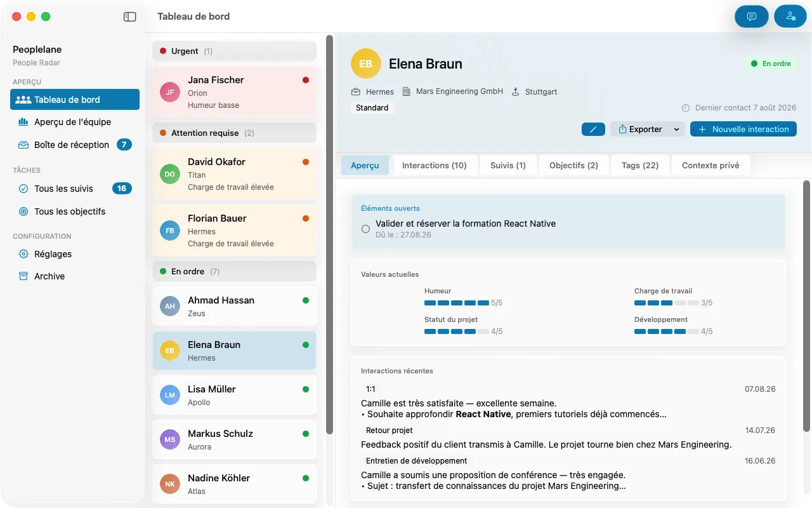
Task: Click the Aperçu de l'équipe chart icon
Action: pos(23,122)
